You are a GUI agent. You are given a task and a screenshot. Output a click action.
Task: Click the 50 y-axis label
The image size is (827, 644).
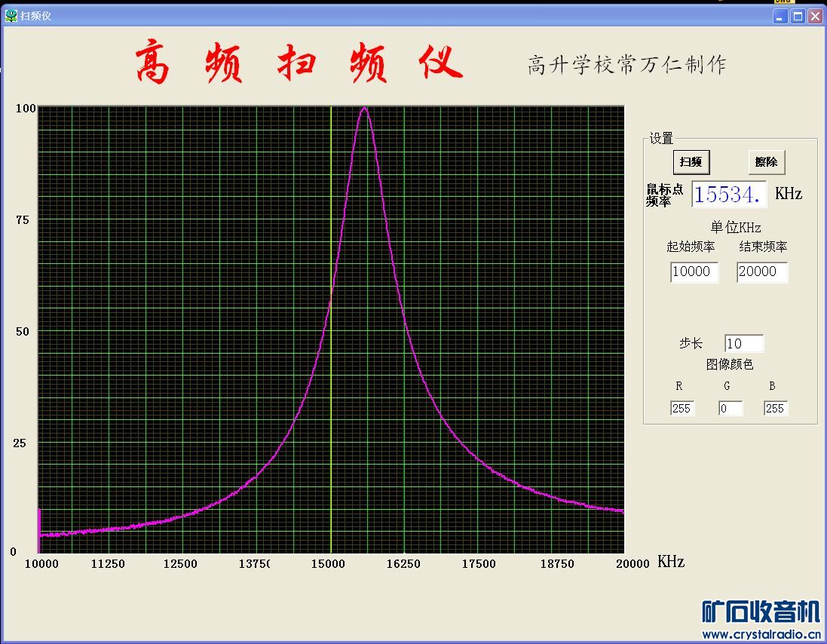pyautogui.click(x=22, y=332)
